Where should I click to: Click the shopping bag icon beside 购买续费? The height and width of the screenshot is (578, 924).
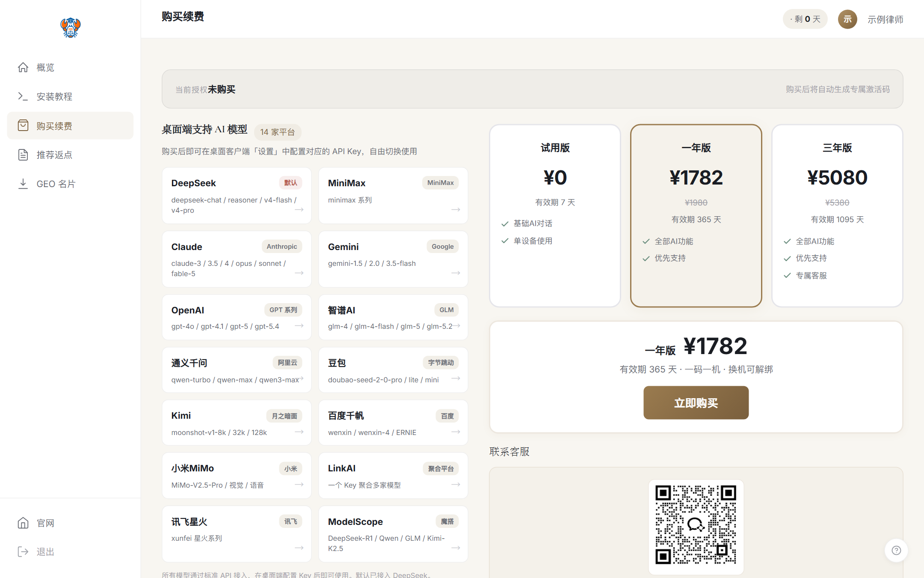23,125
